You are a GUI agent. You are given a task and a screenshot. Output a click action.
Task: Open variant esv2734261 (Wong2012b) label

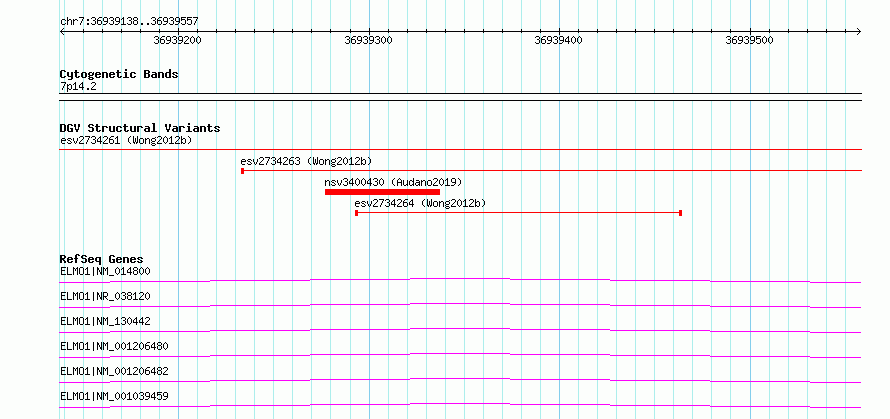pos(126,140)
